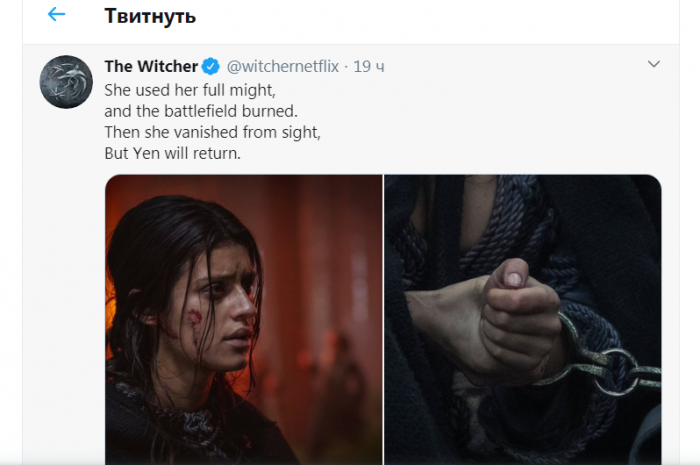Click tweet line 'She used her full might'

(x=190, y=90)
